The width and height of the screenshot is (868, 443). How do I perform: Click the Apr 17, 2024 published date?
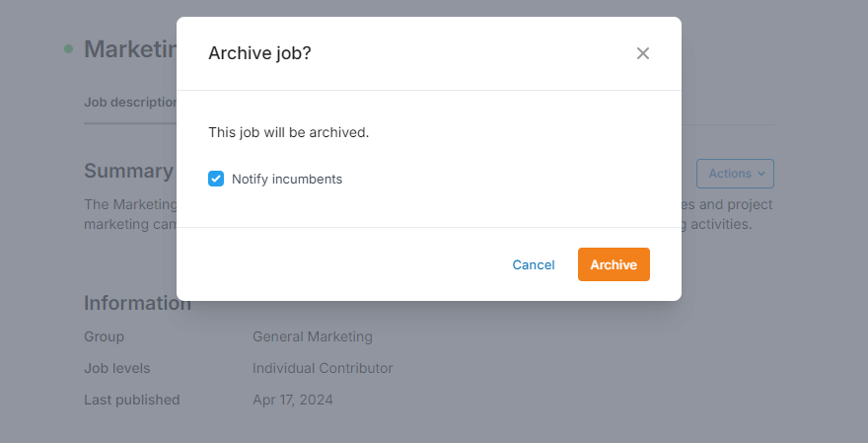(x=293, y=400)
